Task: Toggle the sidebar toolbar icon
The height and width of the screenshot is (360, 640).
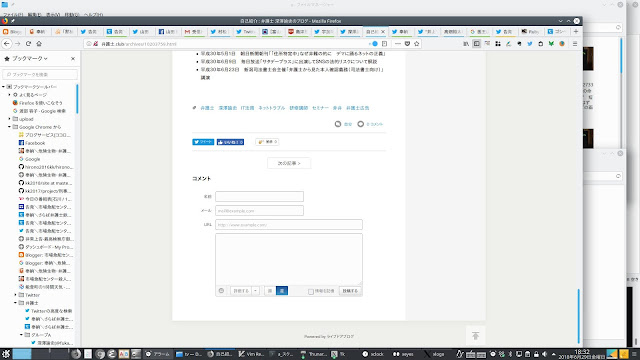Action: tap(476, 44)
